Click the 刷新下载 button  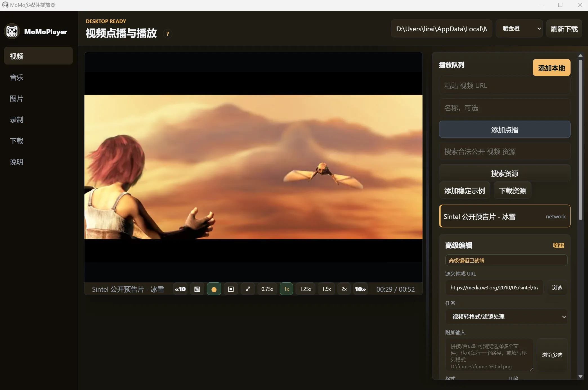click(x=564, y=29)
